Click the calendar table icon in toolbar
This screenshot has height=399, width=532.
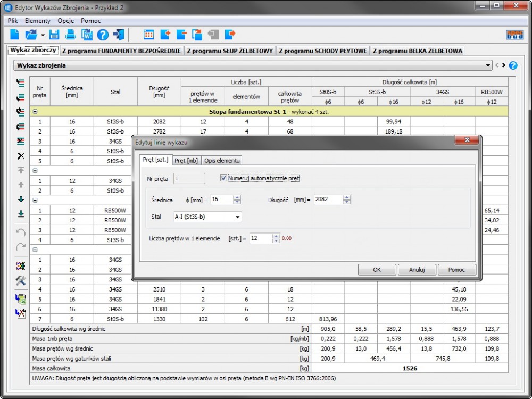(149, 35)
